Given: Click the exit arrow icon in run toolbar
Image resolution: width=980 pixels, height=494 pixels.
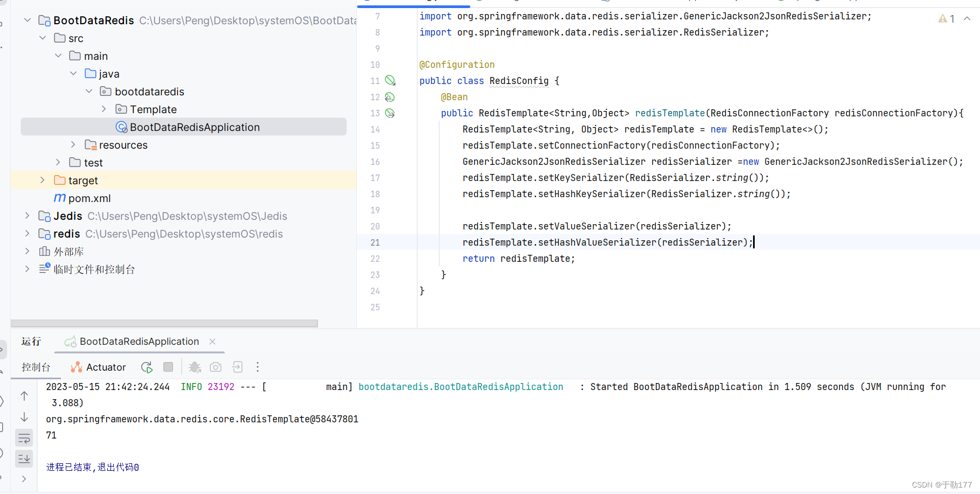Looking at the screenshot, I should (237, 367).
